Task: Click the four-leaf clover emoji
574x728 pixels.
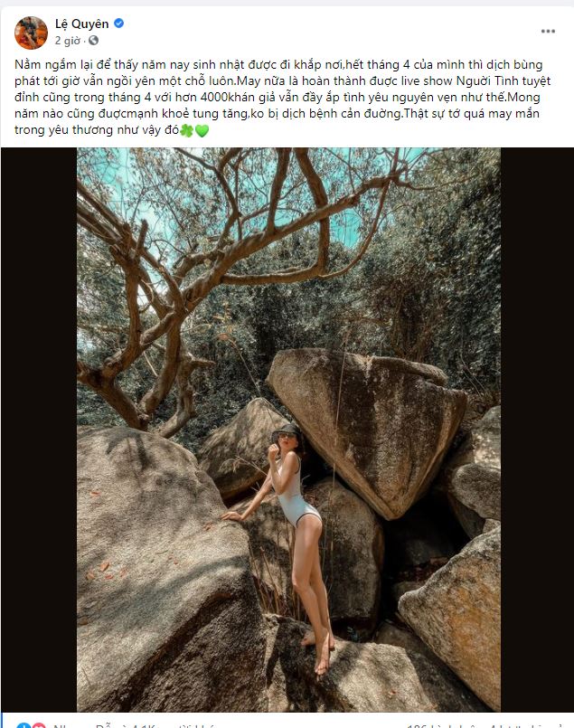Action: pyautogui.click(x=186, y=130)
